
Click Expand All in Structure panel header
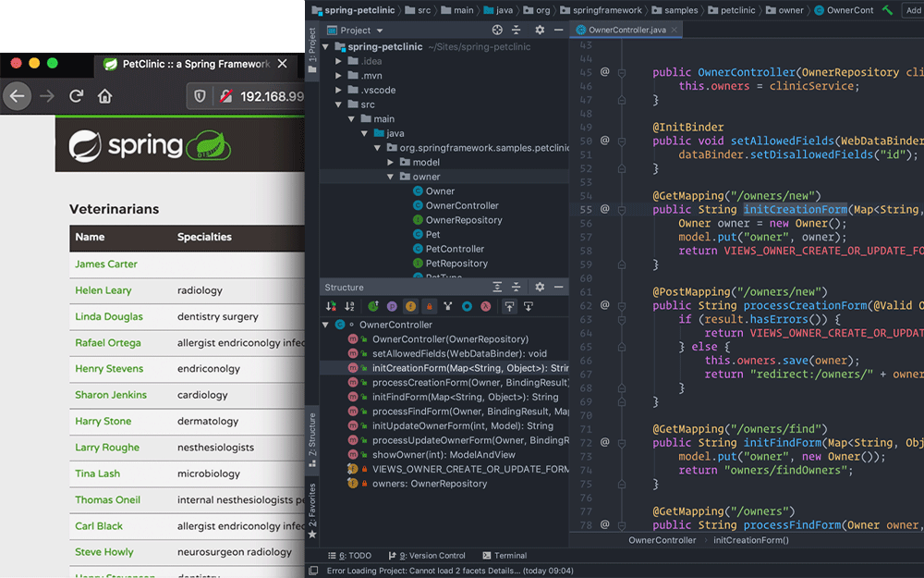coord(497,288)
